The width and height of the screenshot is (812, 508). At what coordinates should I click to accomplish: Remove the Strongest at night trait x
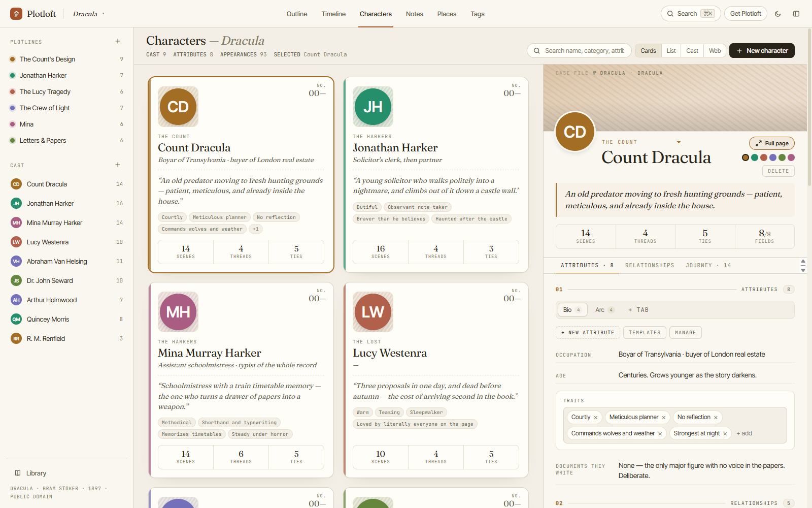tap(725, 434)
